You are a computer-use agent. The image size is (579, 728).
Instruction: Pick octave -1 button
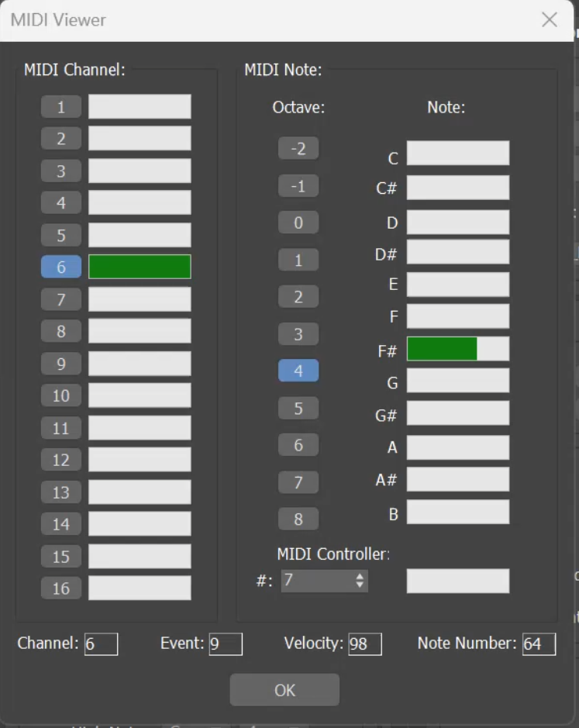pyautogui.click(x=298, y=186)
